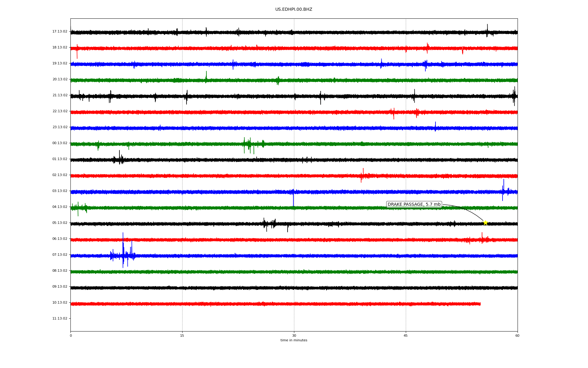Click the 09:13:02 time label
588x368 pixels.
pyautogui.click(x=60, y=286)
